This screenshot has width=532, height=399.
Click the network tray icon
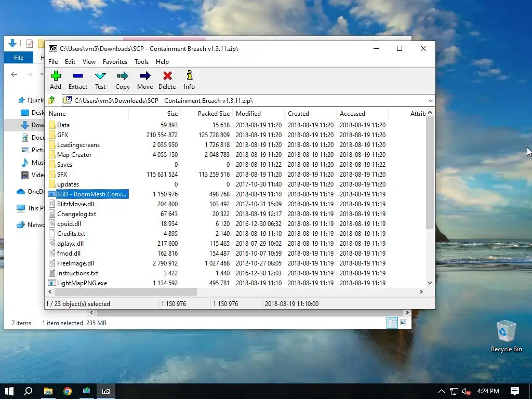point(454,392)
